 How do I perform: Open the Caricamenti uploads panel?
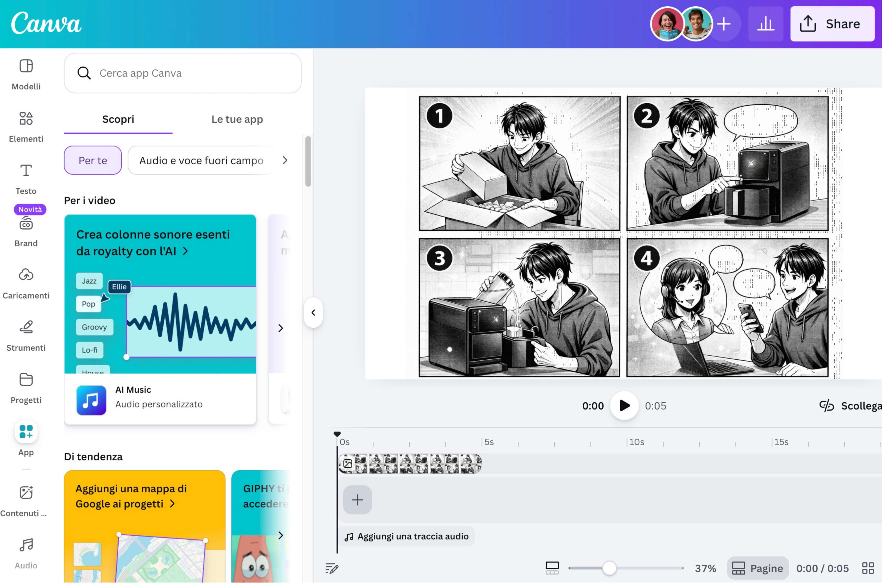tap(26, 284)
